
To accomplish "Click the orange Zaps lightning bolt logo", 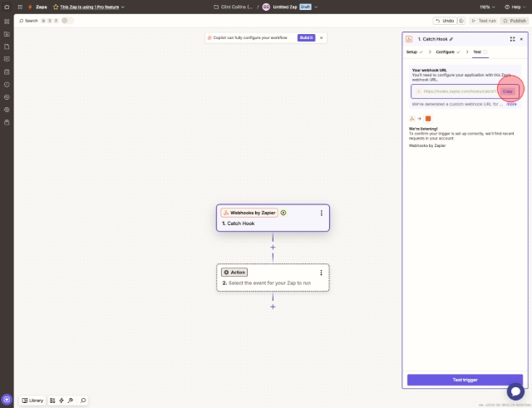I will click(x=30, y=7).
